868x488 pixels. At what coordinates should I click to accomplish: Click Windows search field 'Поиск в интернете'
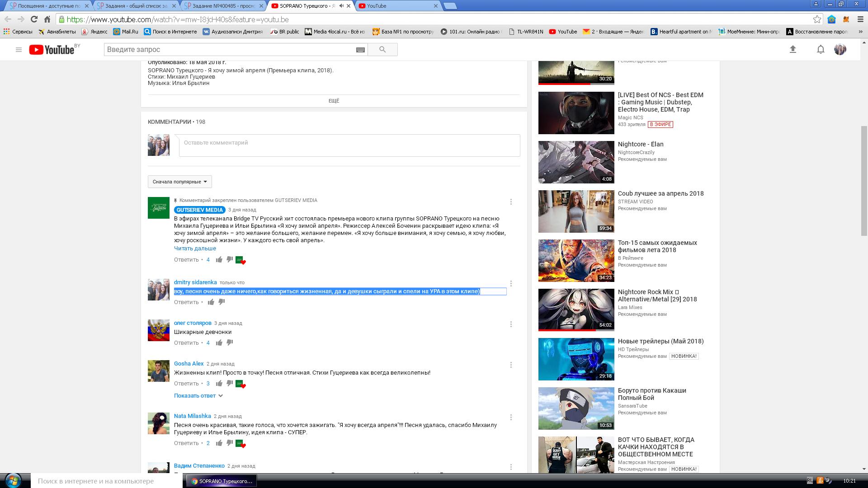(x=106, y=481)
